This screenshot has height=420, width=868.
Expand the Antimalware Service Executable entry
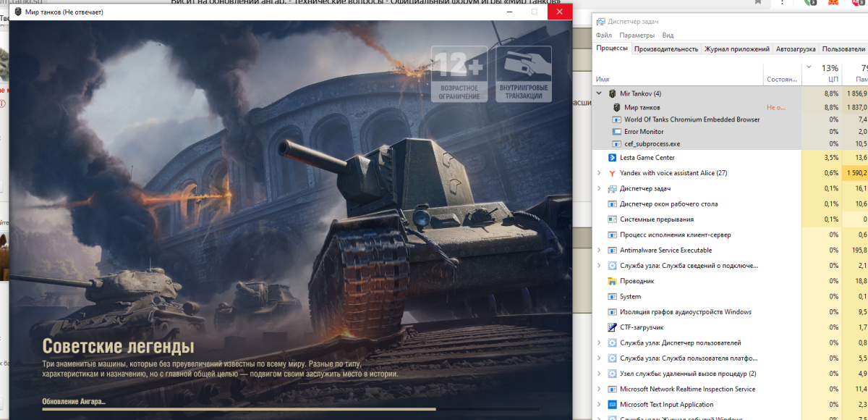[598, 250]
